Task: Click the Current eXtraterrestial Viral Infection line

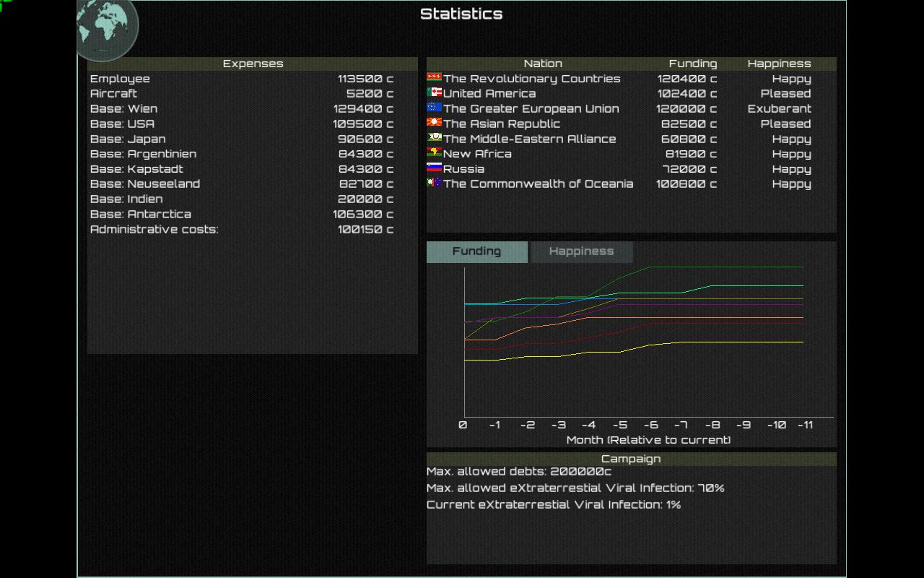Action: tap(554, 504)
